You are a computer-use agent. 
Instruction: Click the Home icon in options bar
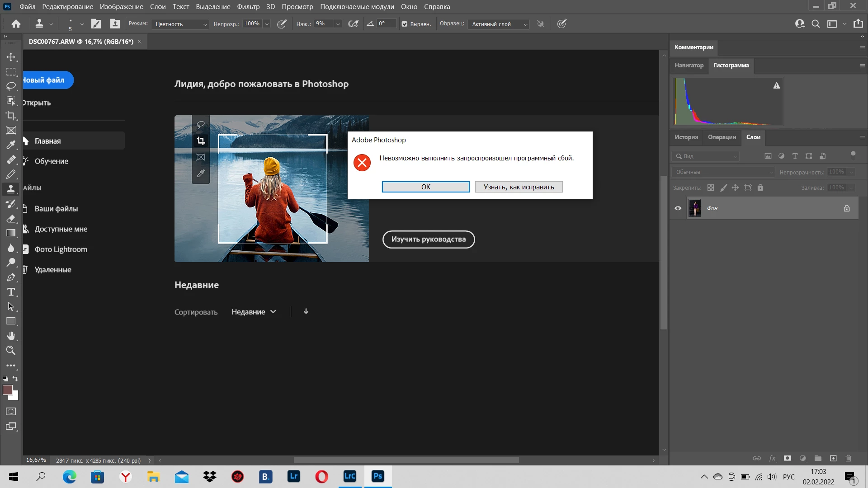tap(16, 24)
